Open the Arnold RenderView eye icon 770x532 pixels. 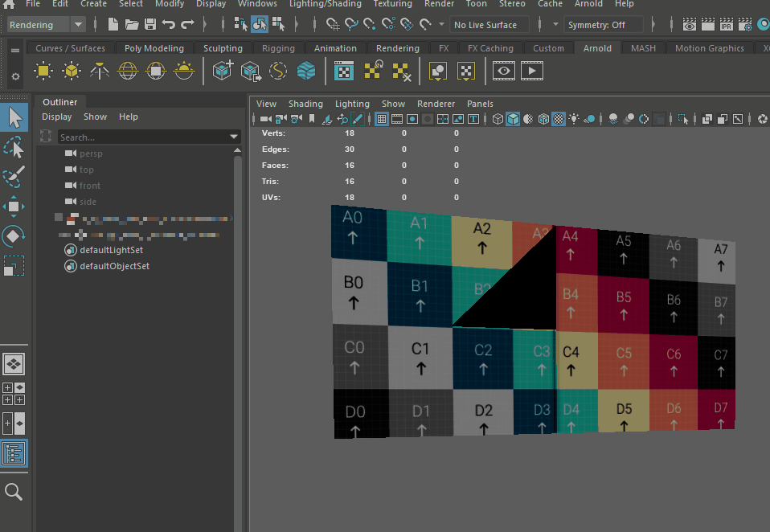(x=504, y=72)
